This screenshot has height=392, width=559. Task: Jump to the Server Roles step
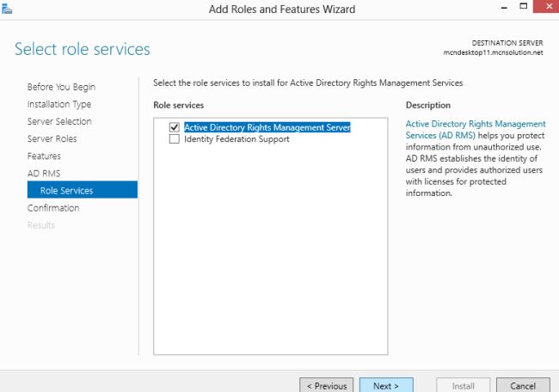click(x=52, y=138)
